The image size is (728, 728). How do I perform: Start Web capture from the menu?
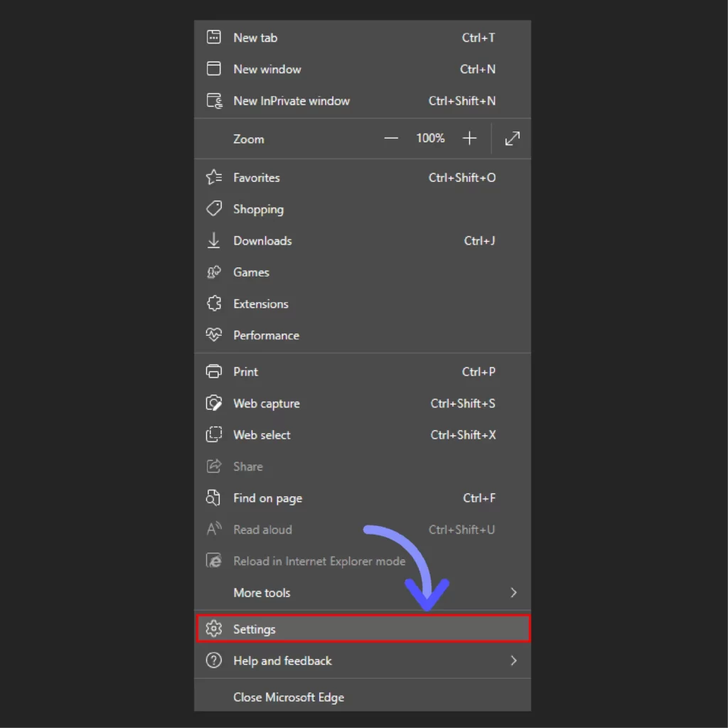click(x=362, y=404)
